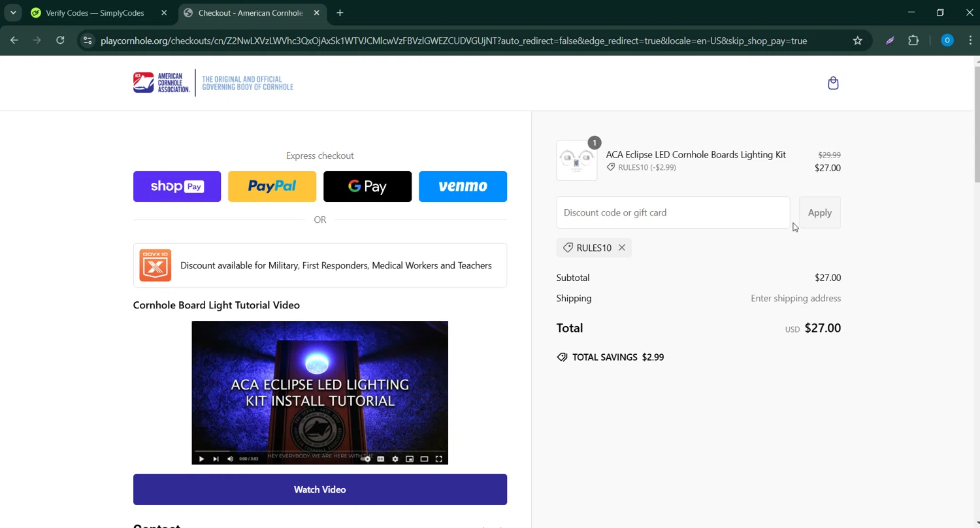Bookmark this page with the star icon
Screen dimensions: 980x528
pyautogui.click(x=858, y=41)
